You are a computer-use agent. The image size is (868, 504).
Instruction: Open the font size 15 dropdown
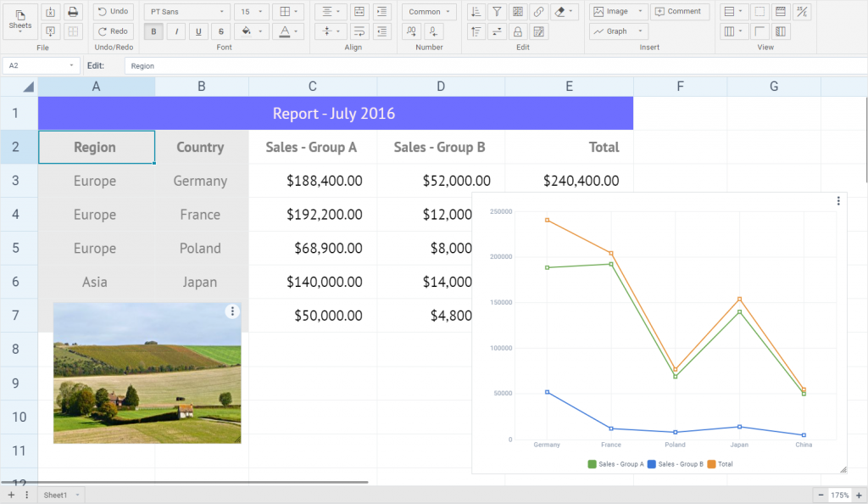(251, 12)
